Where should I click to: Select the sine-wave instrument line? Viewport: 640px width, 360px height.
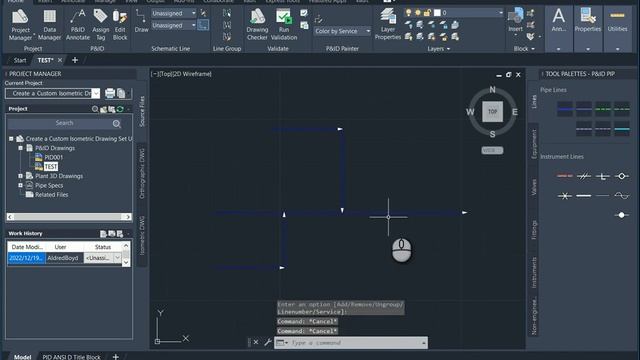click(x=622, y=196)
